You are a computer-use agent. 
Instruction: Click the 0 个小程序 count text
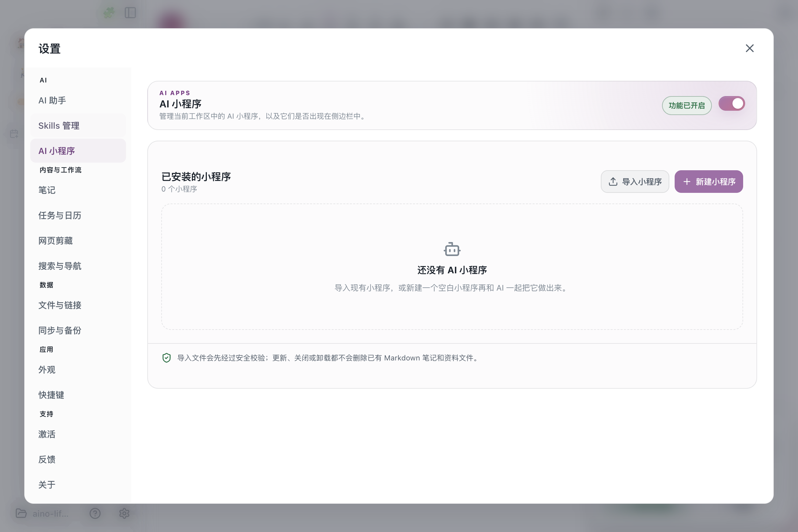(179, 189)
